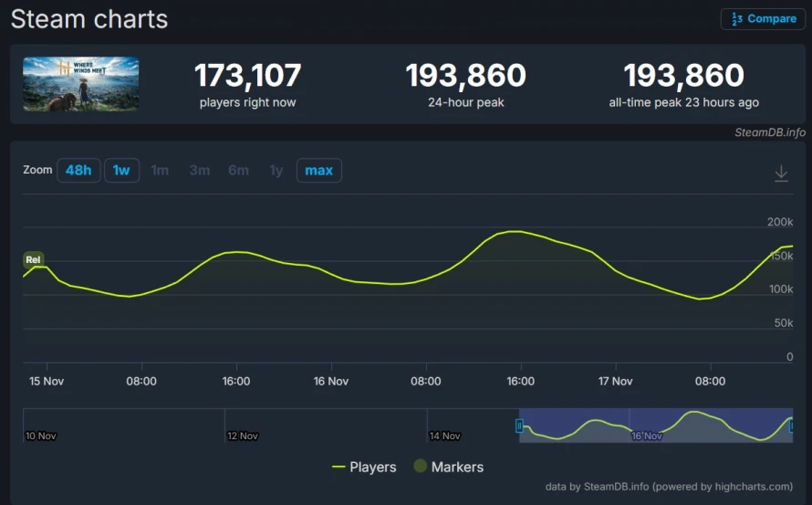Click the green Markers legend dot
Screen dimensions: 812x505
pyautogui.click(x=421, y=466)
